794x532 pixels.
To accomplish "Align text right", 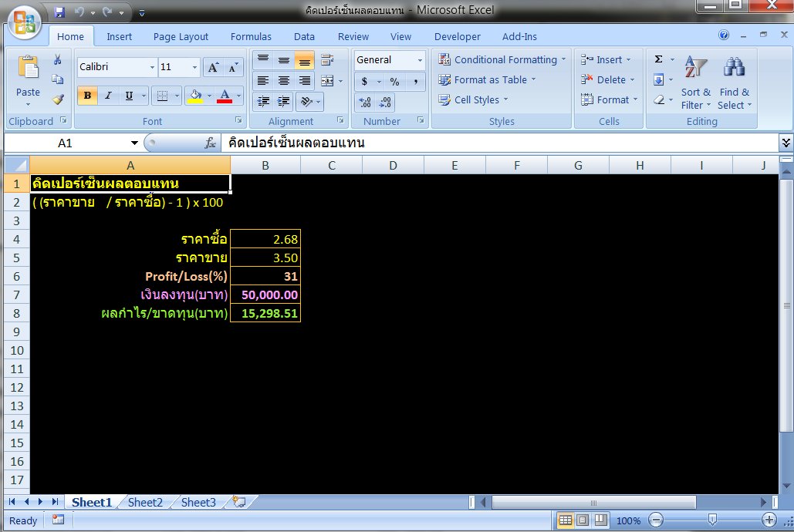I will pos(304,80).
